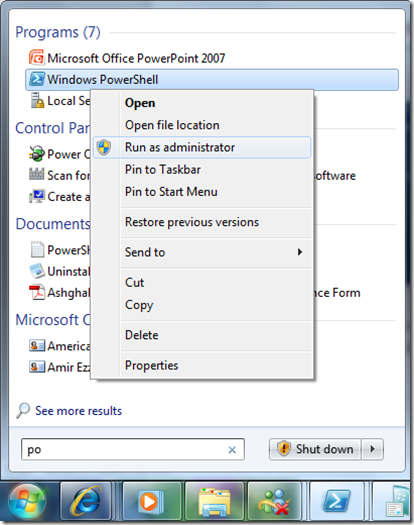Open Windows Media Player from taskbar
414x525 pixels.
[x=152, y=502]
